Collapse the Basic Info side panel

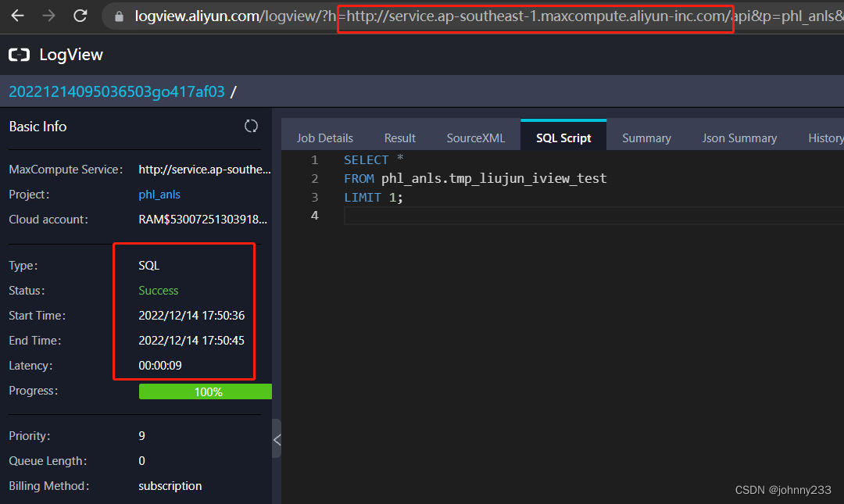pyautogui.click(x=277, y=439)
